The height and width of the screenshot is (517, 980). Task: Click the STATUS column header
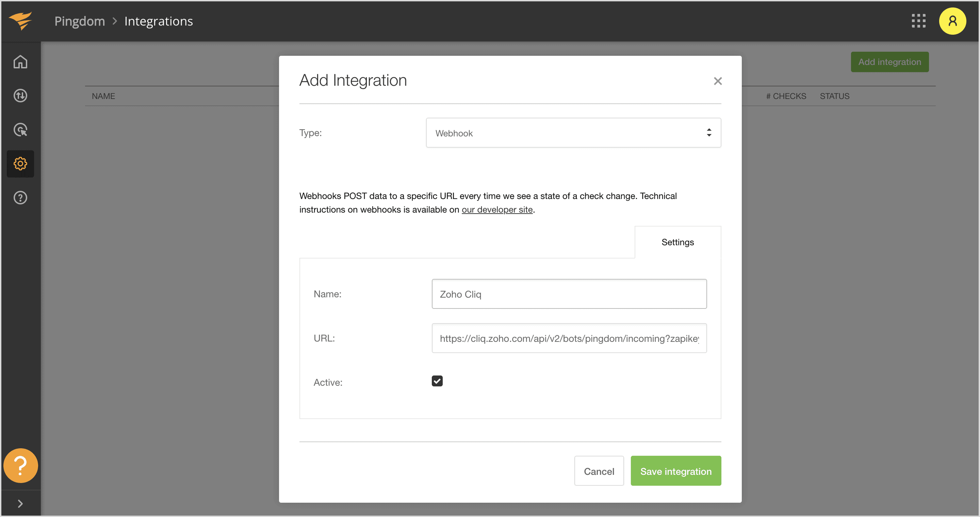point(834,96)
